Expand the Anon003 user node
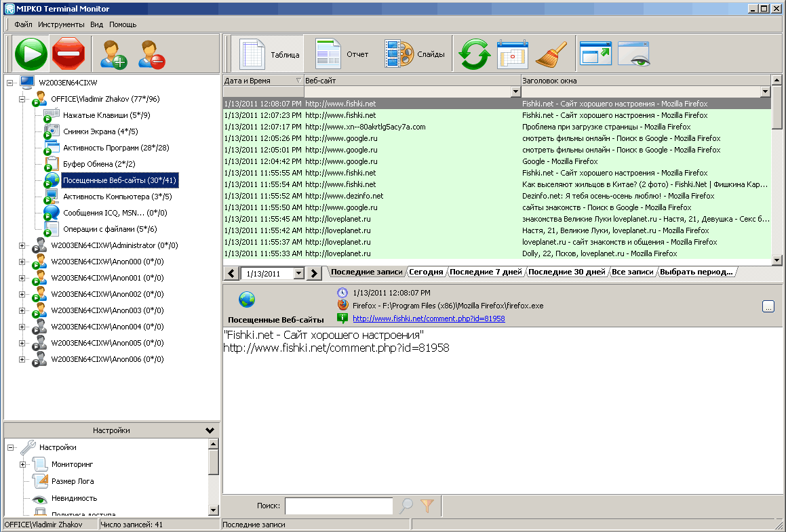Image resolution: width=786 pixels, height=532 pixels. [x=22, y=310]
